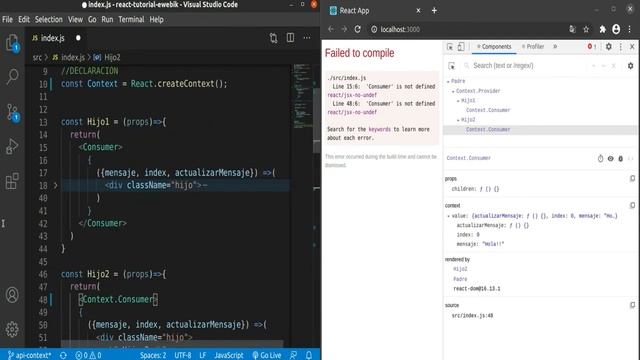Collapse the Hijo1 tree node
The width and height of the screenshot is (640, 360).
[x=458, y=101]
